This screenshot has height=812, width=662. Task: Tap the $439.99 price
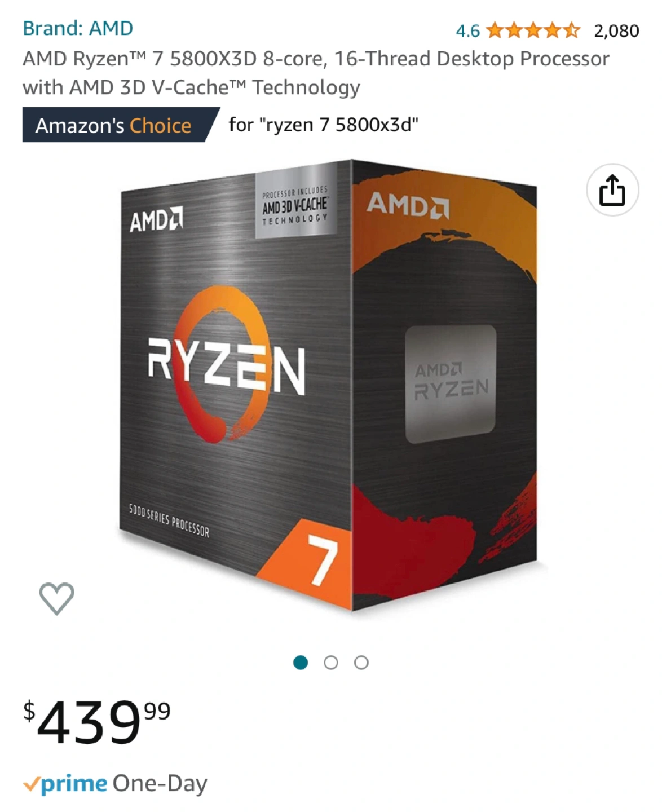pyautogui.click(x=96, y=721)
